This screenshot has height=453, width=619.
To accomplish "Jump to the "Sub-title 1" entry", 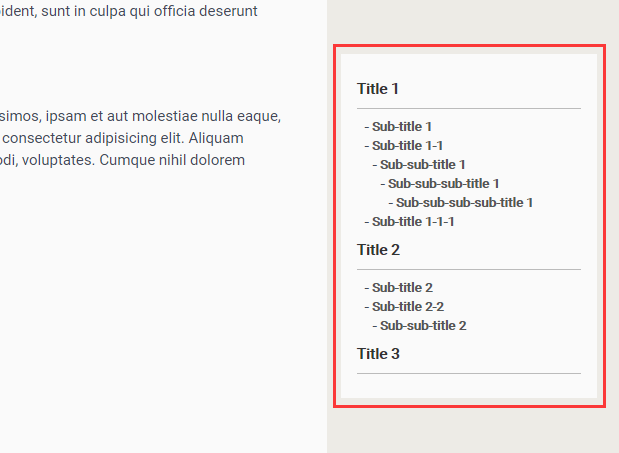I will coord(401,127).
